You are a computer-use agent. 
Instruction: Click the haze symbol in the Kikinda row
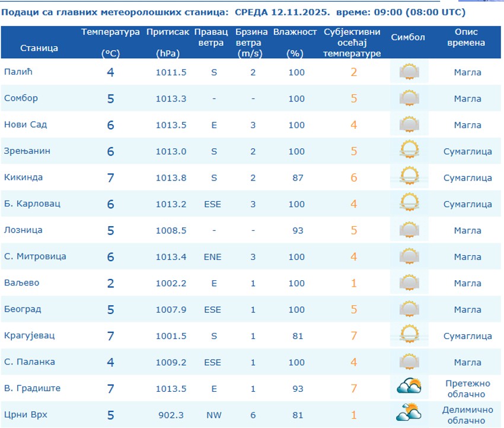407,177
